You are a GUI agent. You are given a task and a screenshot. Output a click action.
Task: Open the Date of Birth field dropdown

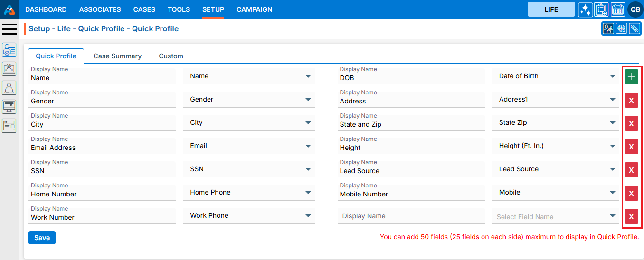tap(557, 76)
